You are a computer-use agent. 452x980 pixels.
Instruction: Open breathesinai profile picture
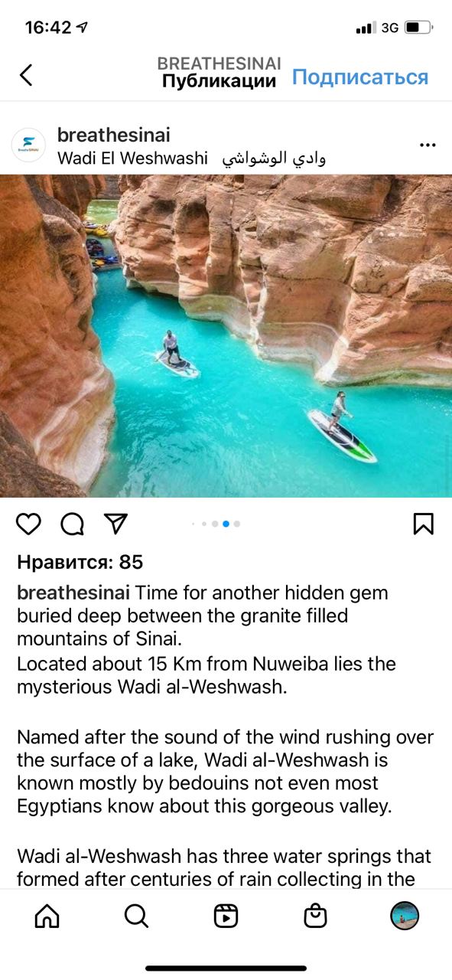coord(28,145)
